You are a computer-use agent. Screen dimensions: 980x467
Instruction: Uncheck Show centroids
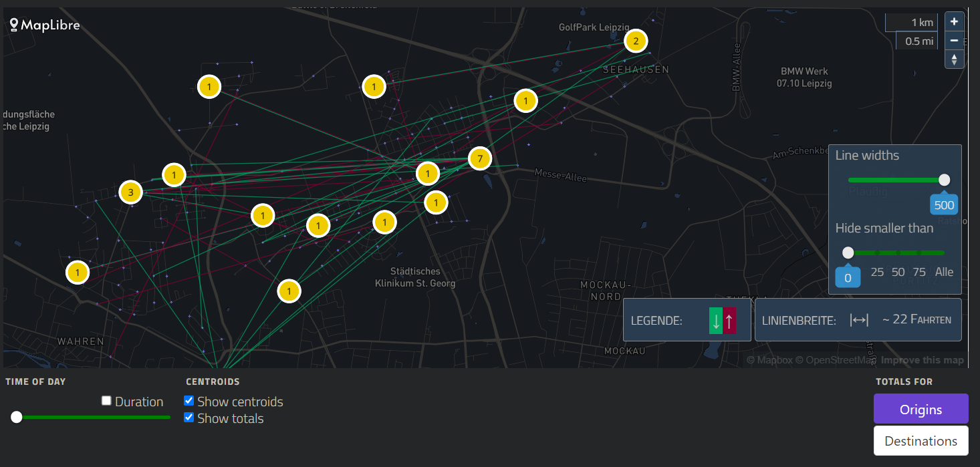point(189,400)
